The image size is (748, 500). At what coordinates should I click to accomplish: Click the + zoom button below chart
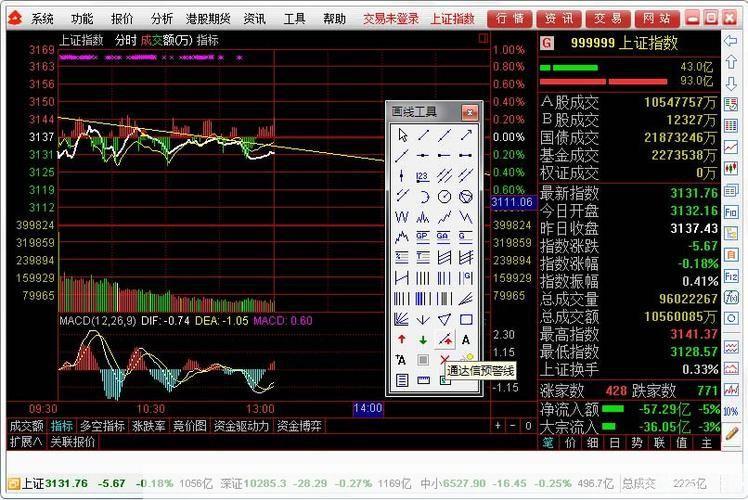coord(498,426)
